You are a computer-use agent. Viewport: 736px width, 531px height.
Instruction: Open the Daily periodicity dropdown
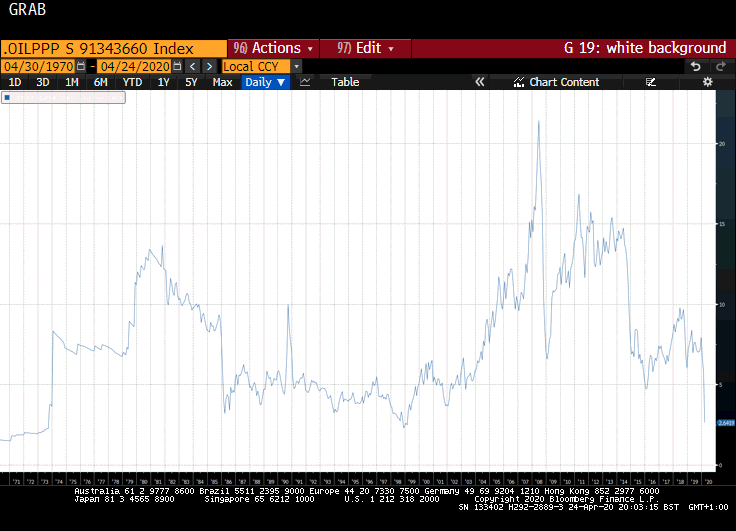[265, 82]
